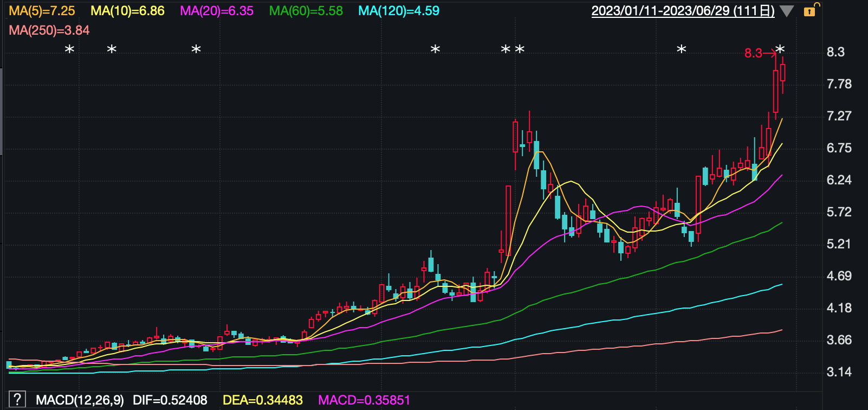Viewport: 868px width, 410px height.
Task: Select the MA(20)=6.35 moving average label
Action: coord(217,11)
